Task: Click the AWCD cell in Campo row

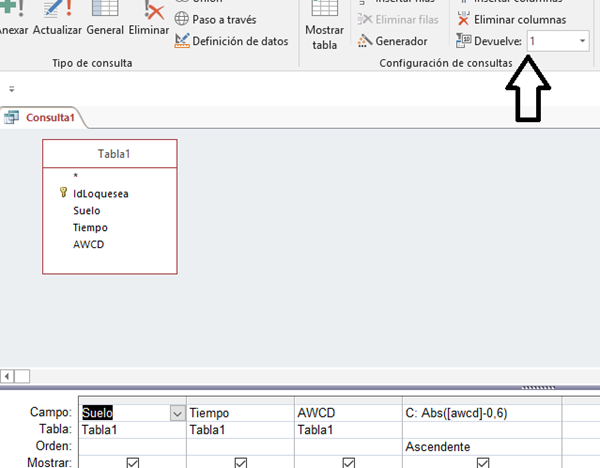Action: coord(348,413)
